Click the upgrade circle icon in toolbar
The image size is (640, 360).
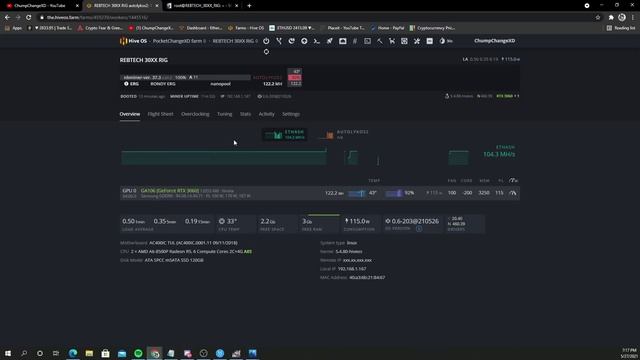(304, 41)
